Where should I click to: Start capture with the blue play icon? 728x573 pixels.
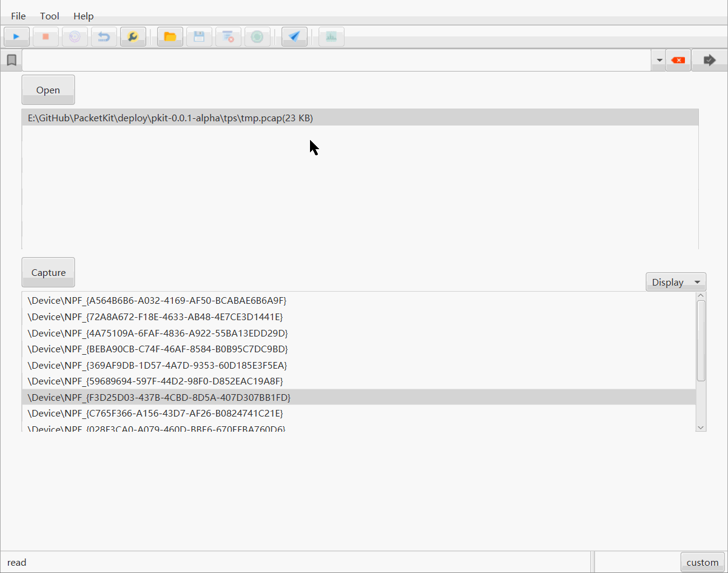[x=16, y=37]
